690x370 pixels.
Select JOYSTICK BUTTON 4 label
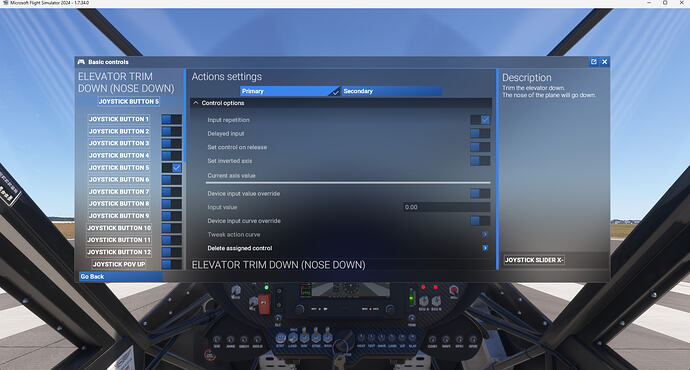(x=119, y=156)
